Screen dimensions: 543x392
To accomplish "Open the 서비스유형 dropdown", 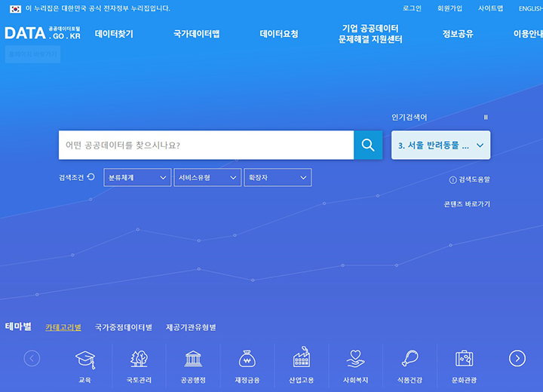I will [207, 178].
